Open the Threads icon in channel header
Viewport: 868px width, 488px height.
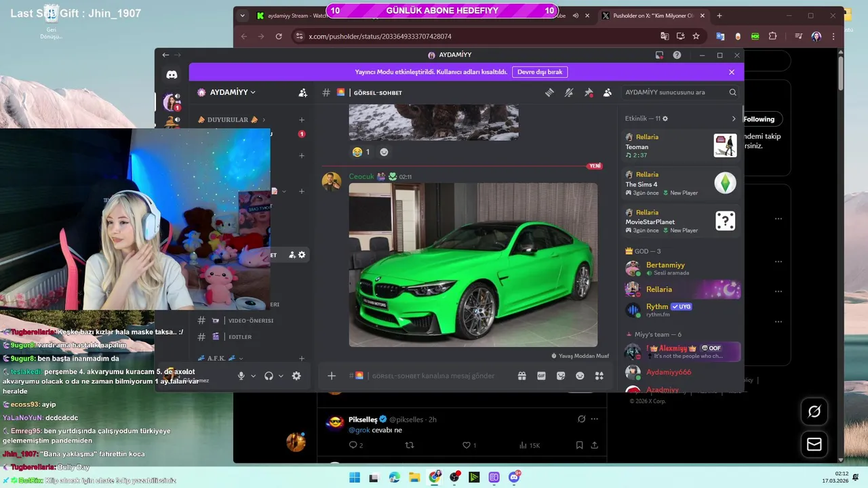550,92
